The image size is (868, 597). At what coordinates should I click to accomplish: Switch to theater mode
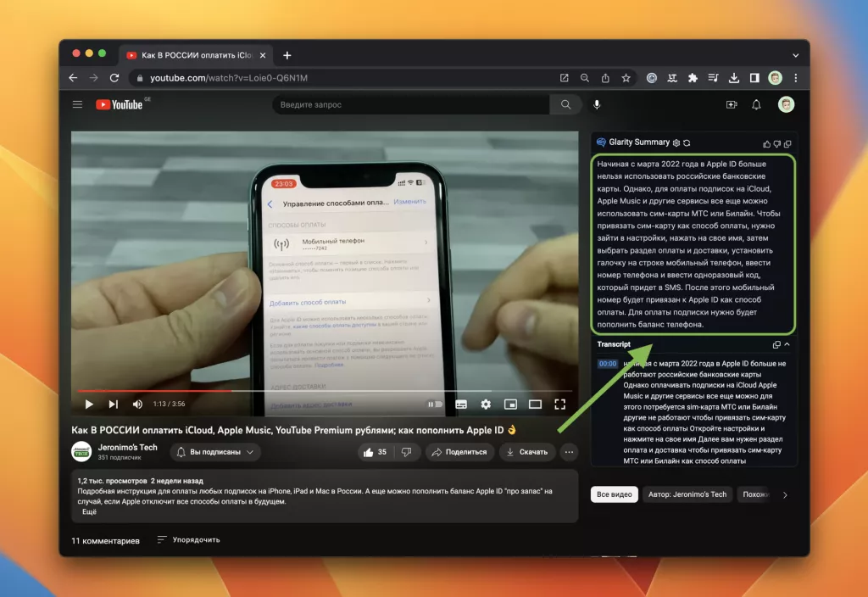click(x=535, y=405)
